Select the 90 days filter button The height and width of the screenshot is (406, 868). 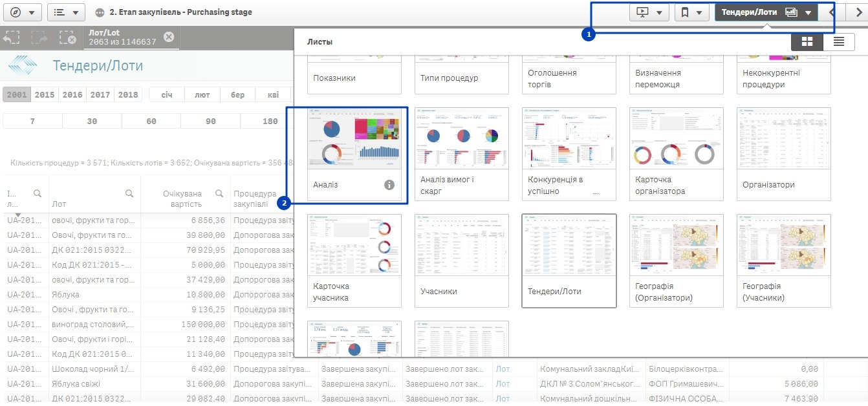pos(210,121)
